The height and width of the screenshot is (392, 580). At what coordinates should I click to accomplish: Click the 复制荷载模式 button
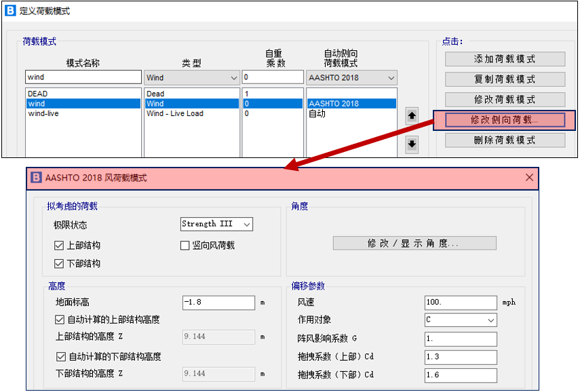tap(505, 79)
